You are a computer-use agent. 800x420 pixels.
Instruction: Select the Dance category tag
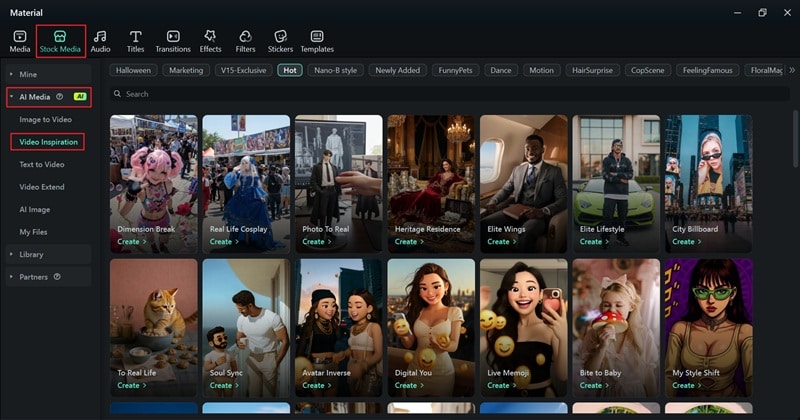pos(501,70)
